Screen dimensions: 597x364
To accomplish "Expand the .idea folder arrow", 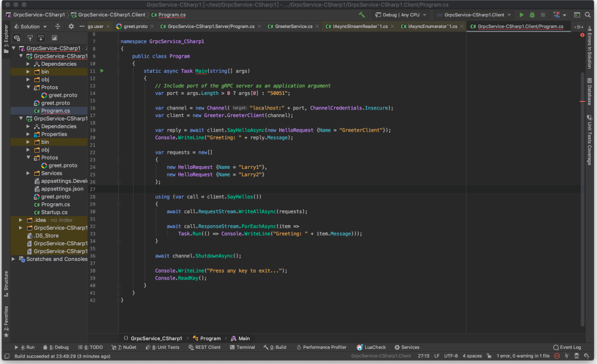I will (x=21, y=220).
